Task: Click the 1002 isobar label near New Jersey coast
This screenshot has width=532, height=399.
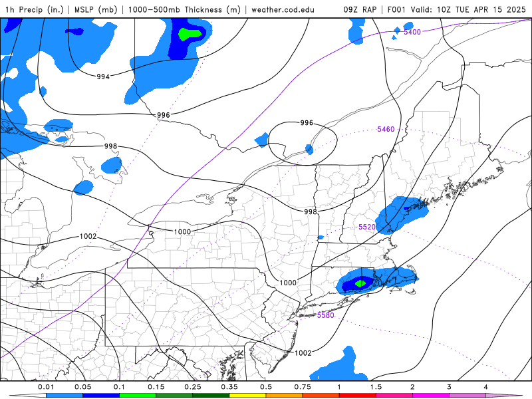Action: click(x=303, y=353)
